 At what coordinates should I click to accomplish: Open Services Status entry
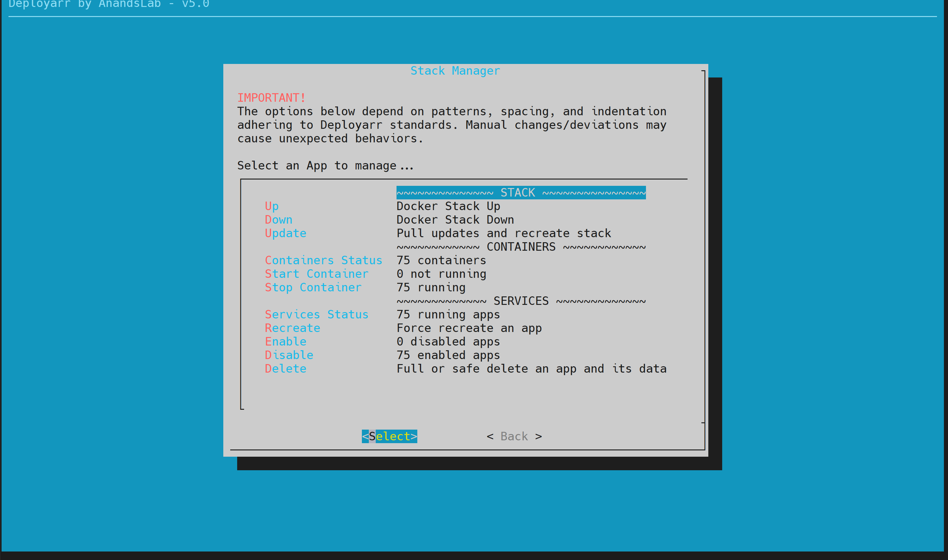(317, 315)
